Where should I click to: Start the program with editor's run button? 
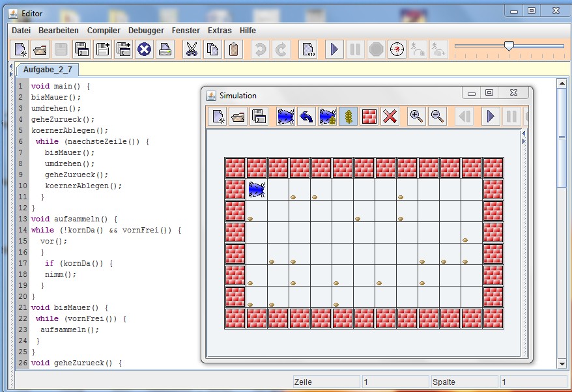click(334, 49)
